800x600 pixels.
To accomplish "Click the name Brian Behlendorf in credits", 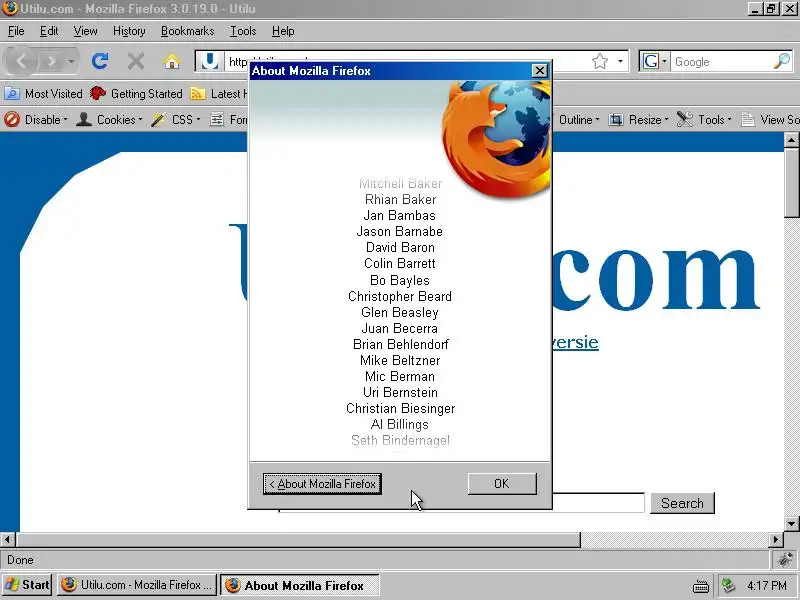I will click(x=401, y=344).
